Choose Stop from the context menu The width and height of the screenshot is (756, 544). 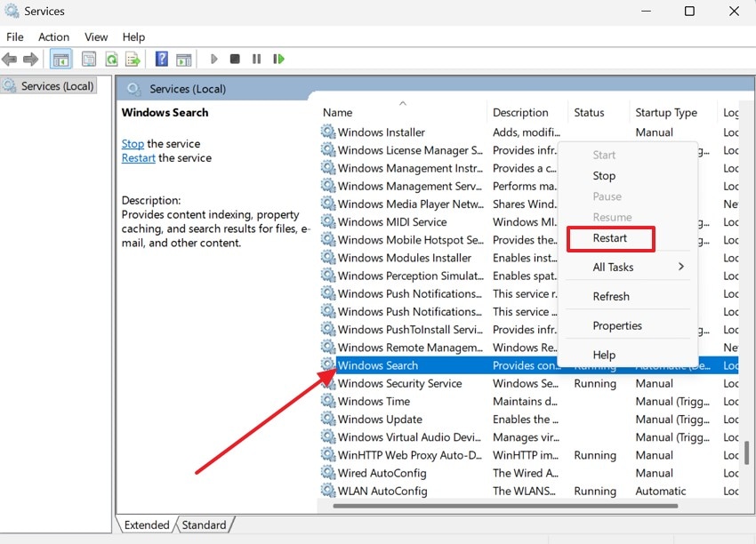604,175
